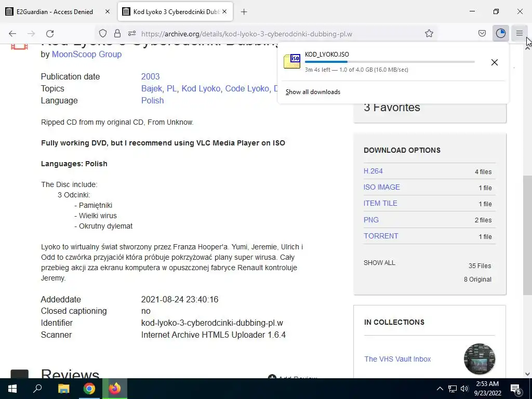Open notification center

point(516,389)
